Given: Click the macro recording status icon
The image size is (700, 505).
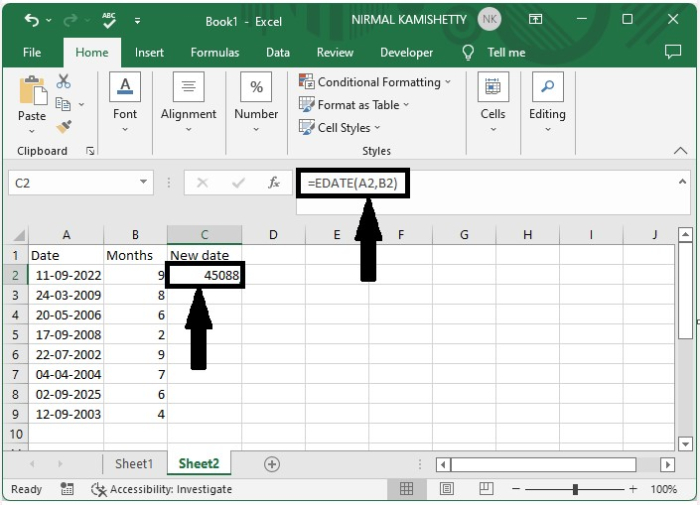Looking at the screenshot, I should pyautogui.click(x=67, y=489).
